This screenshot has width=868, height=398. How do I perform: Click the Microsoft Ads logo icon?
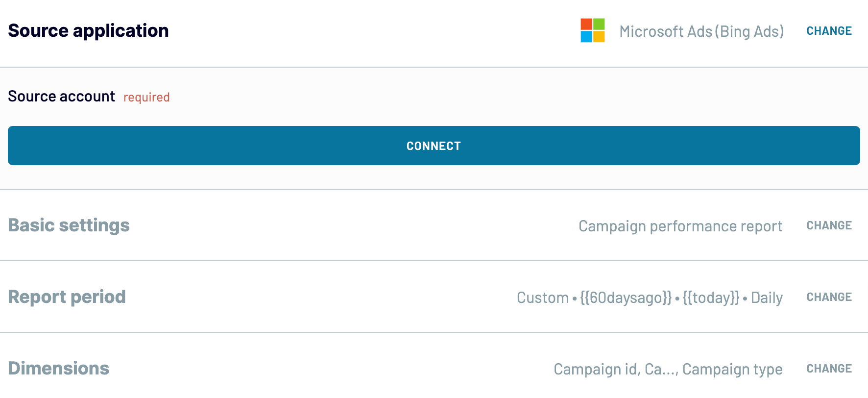pos(592,31)
